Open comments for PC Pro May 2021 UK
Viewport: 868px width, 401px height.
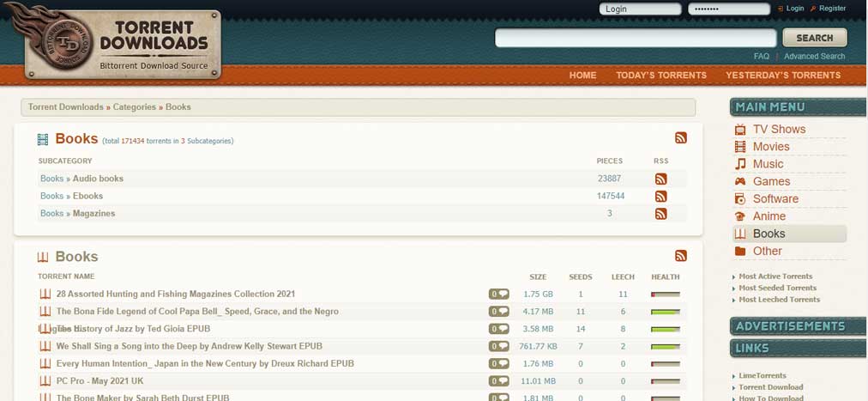[499, 381]
